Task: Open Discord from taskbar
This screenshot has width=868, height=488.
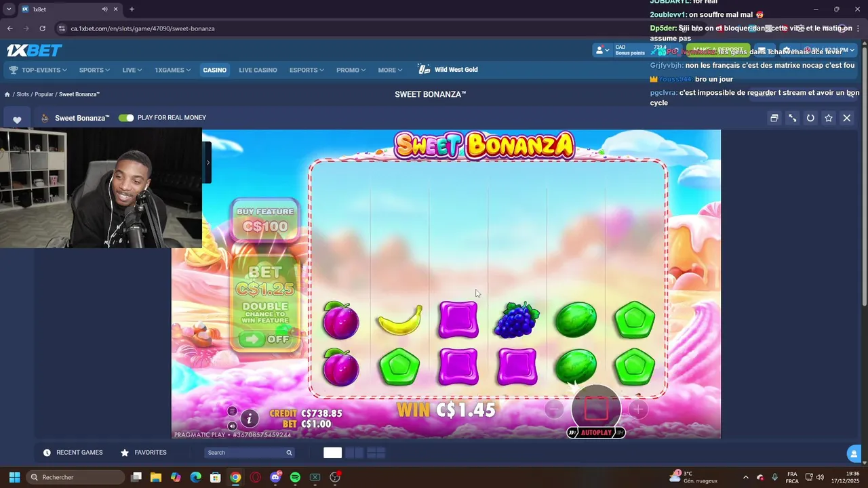Action: tap(275, 477)
